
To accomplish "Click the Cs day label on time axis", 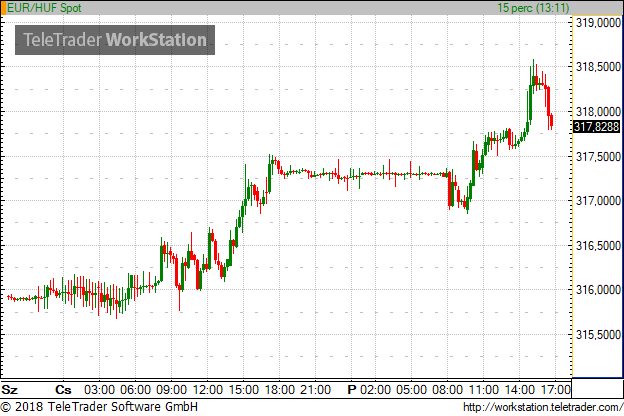I will click(63, 389).
